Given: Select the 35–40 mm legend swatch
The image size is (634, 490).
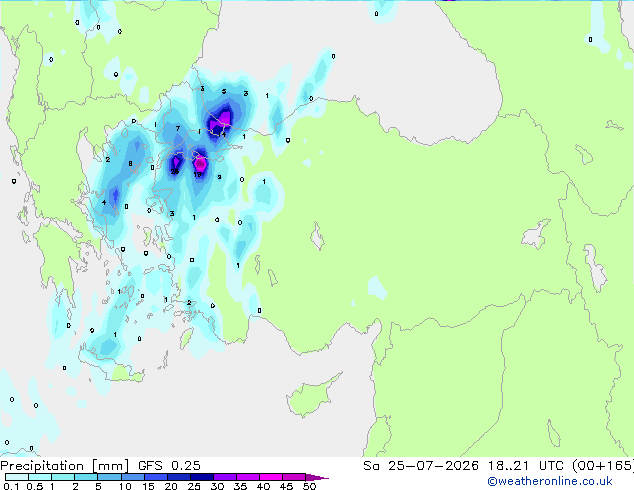Looking at the screenshot, I should point(248,477).
